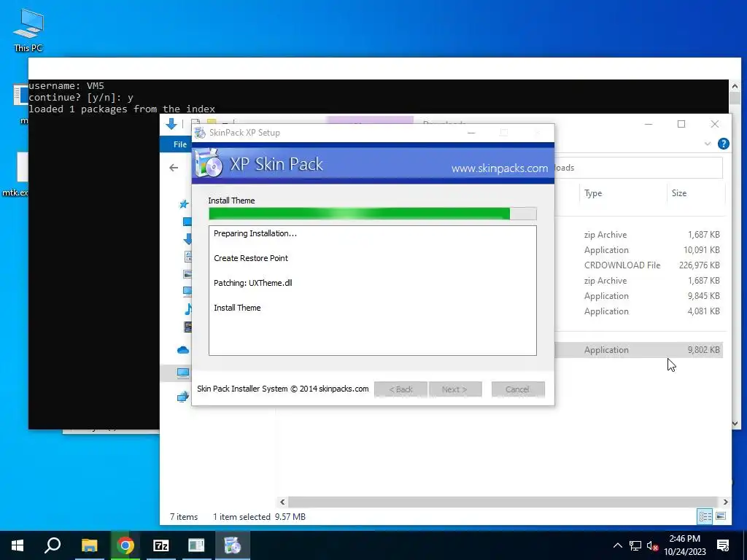Click '7 items' status bar text

coord(184,517)
